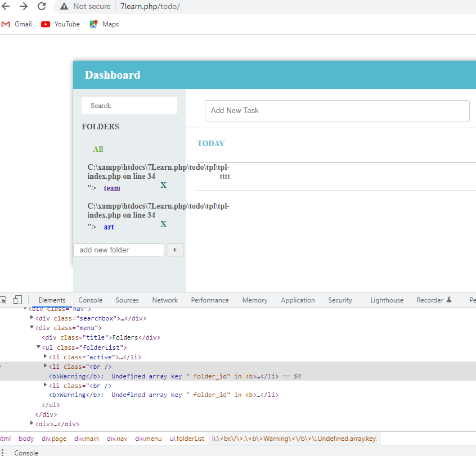
Task: Click body in the DOM breadcrumb
Action: [x=26, y=439]
